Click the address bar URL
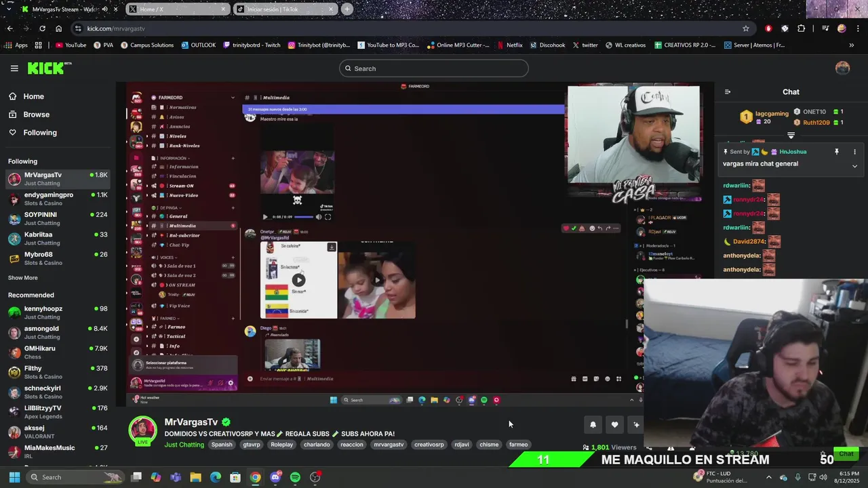This screenshot has width=868, height=488. (116, 28)
